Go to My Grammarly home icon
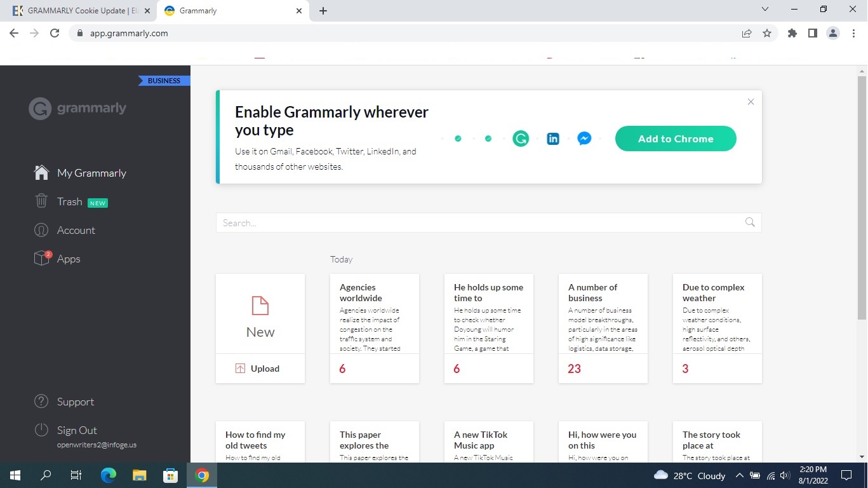The image size is (868, 488). pos(41,173)
